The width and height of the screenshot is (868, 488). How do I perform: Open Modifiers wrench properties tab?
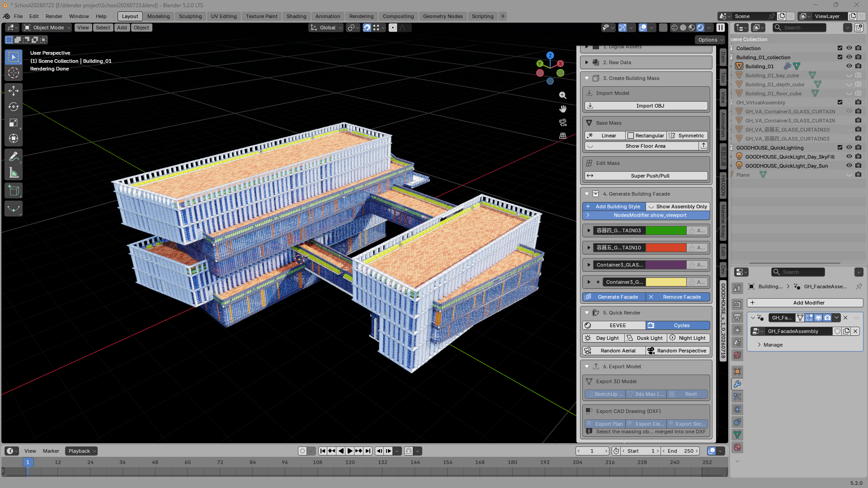[737, 384]
